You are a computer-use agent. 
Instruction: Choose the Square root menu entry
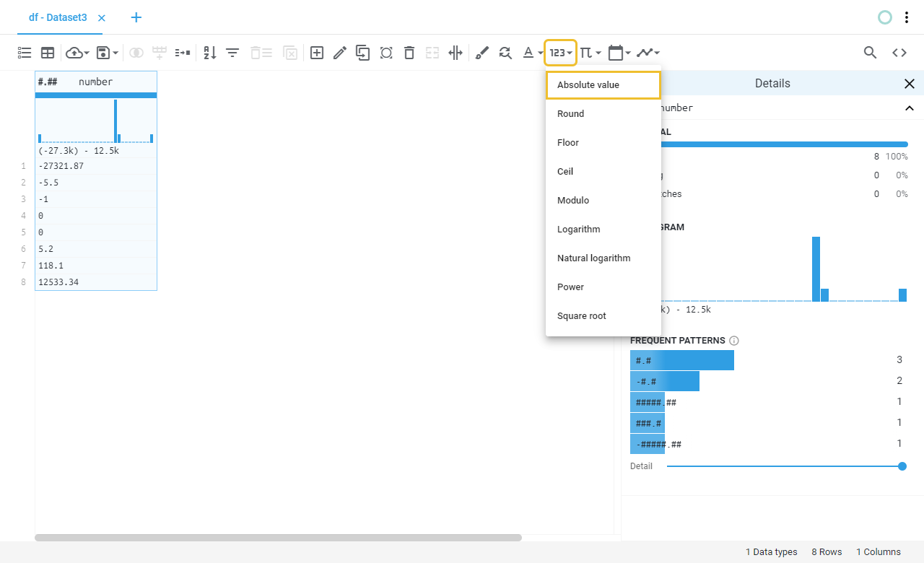click(x=603, y=316)
